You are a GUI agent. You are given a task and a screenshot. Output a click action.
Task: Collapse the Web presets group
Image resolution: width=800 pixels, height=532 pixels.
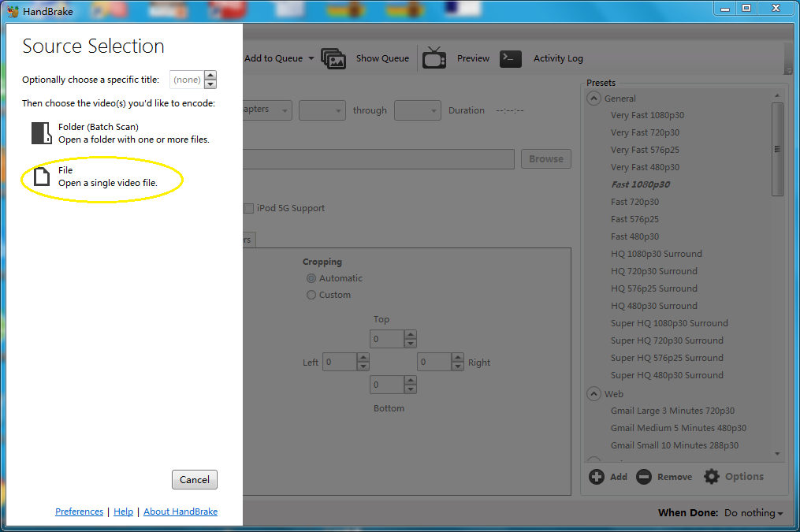tap(593, 394)
